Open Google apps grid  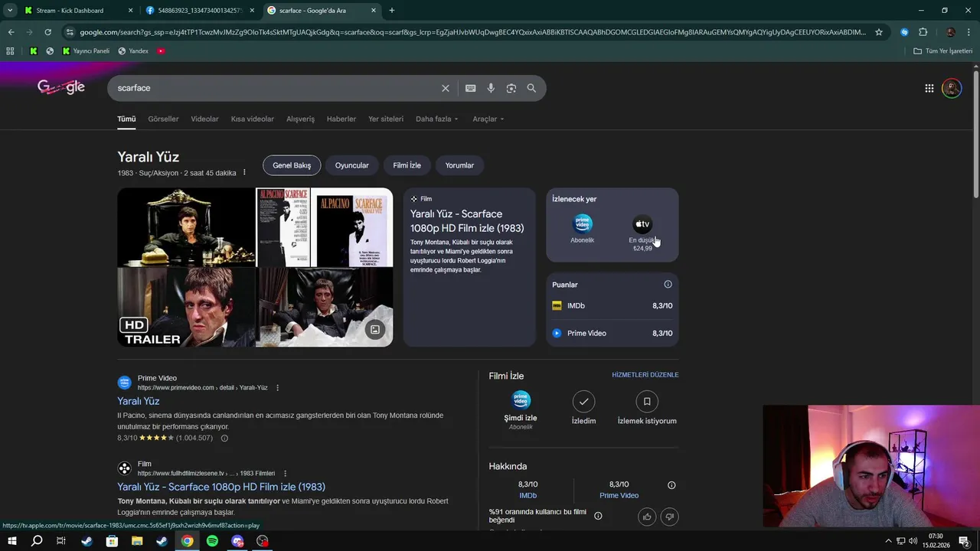(929, 88)
